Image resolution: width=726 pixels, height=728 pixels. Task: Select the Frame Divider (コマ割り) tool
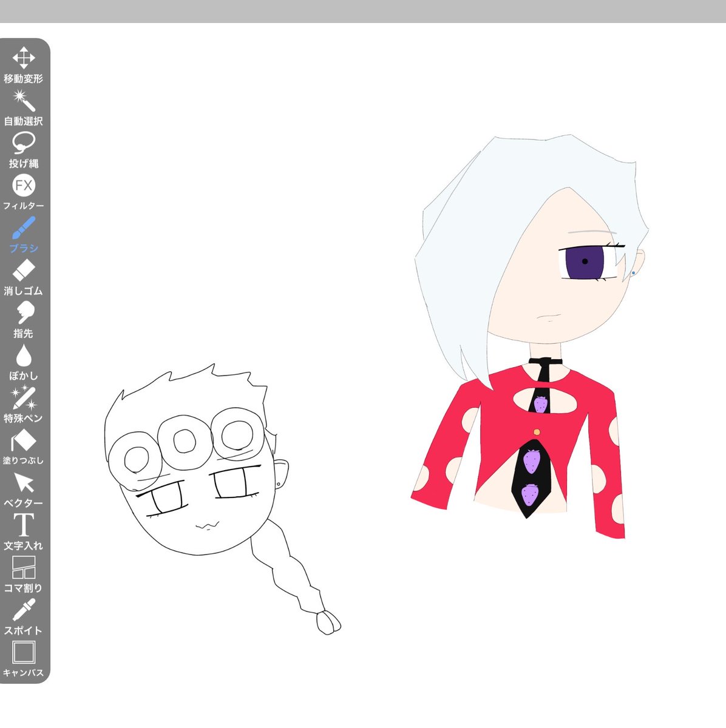pyautogui.click(x=24, y=575)
